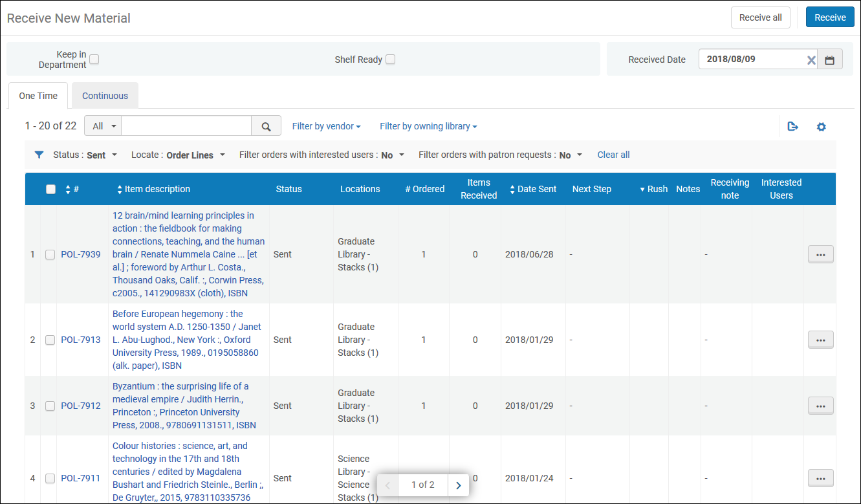This screenshot has height=504, width=861.
Task: Open the received date calendar picker
Action: tap(829, 60)
